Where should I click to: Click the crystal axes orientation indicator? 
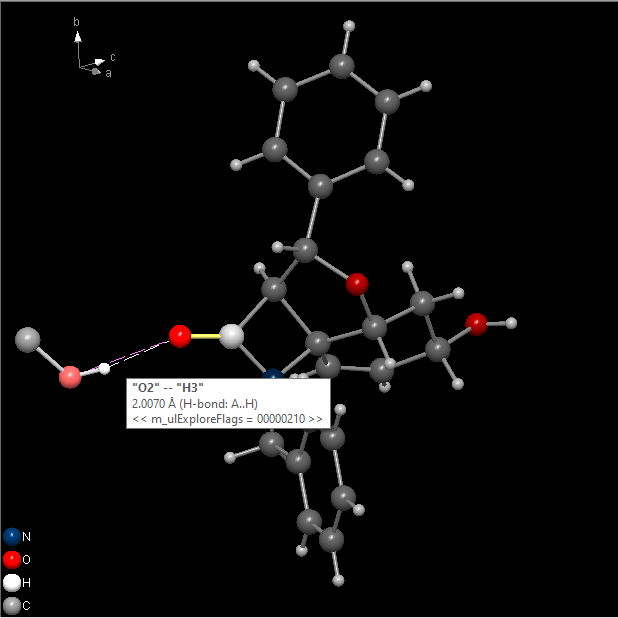coord(91,59)
